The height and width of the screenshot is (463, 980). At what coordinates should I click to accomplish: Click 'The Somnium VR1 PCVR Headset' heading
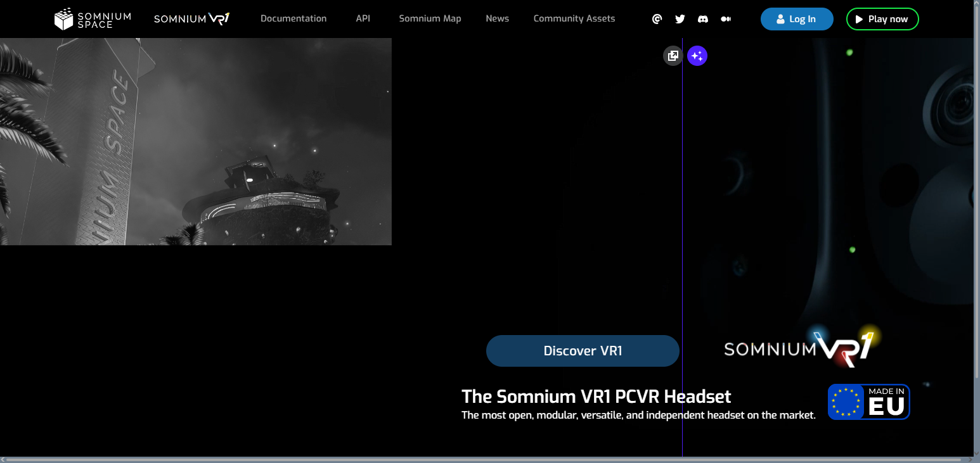596,396
